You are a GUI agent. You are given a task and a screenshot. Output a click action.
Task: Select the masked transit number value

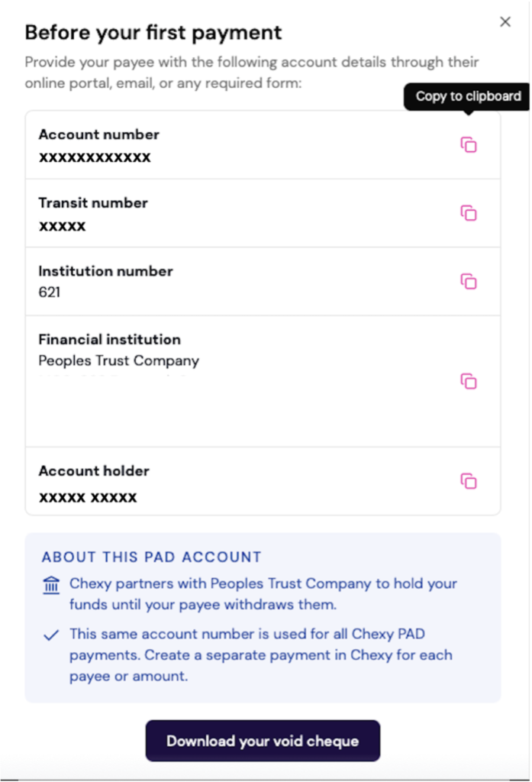63,227
